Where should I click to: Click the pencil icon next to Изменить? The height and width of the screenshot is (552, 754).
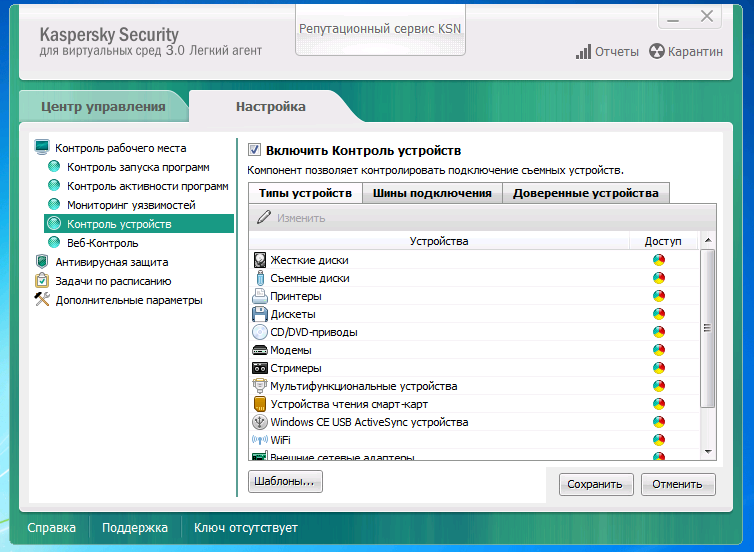[x=264, y=217]
